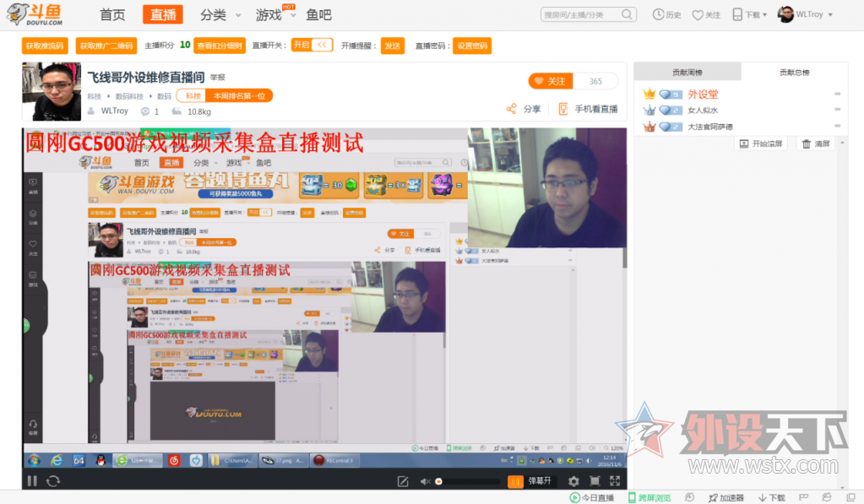Click the 加速器 rocket icon
Image resolution: width=864 pixels, height=504 pixels.
pos(713,498)
